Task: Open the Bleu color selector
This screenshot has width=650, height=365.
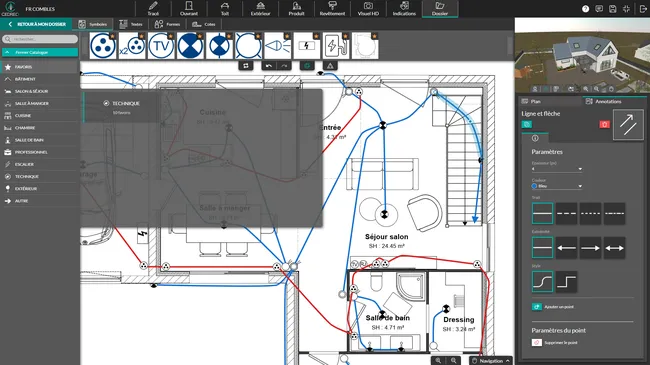Action: tap(557, 186)
